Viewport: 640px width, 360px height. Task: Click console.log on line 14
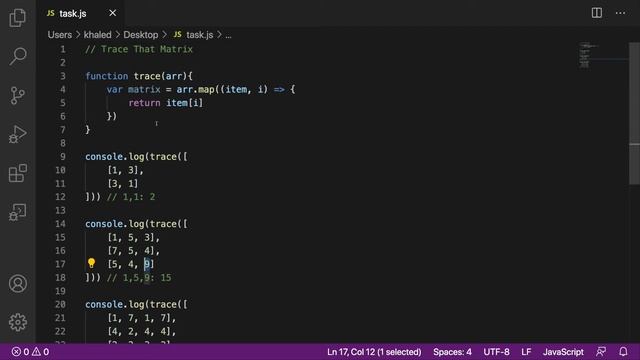[x=114, y=224]
